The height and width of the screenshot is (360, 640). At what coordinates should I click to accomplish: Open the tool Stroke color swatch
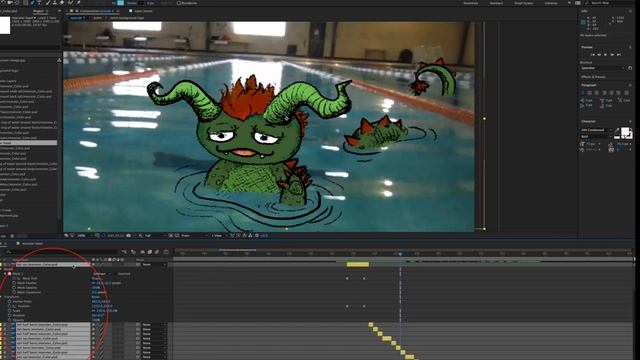click(141, 2)
